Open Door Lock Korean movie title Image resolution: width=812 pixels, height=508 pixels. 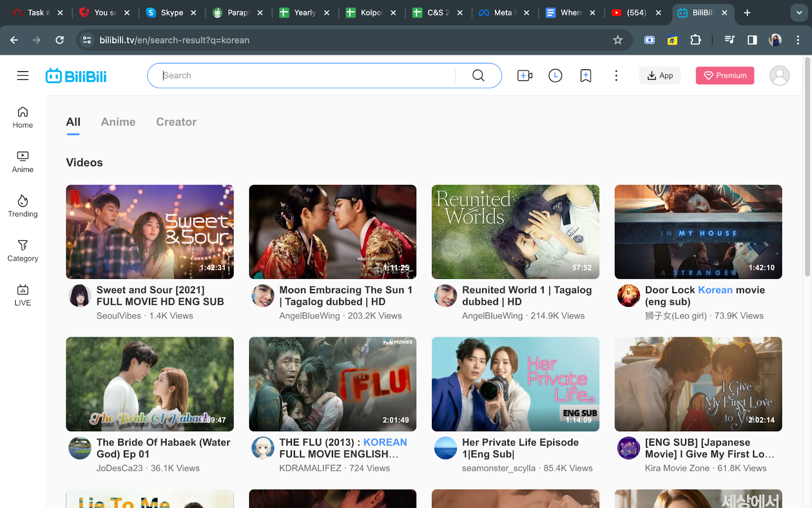click(x=705, y=296)
